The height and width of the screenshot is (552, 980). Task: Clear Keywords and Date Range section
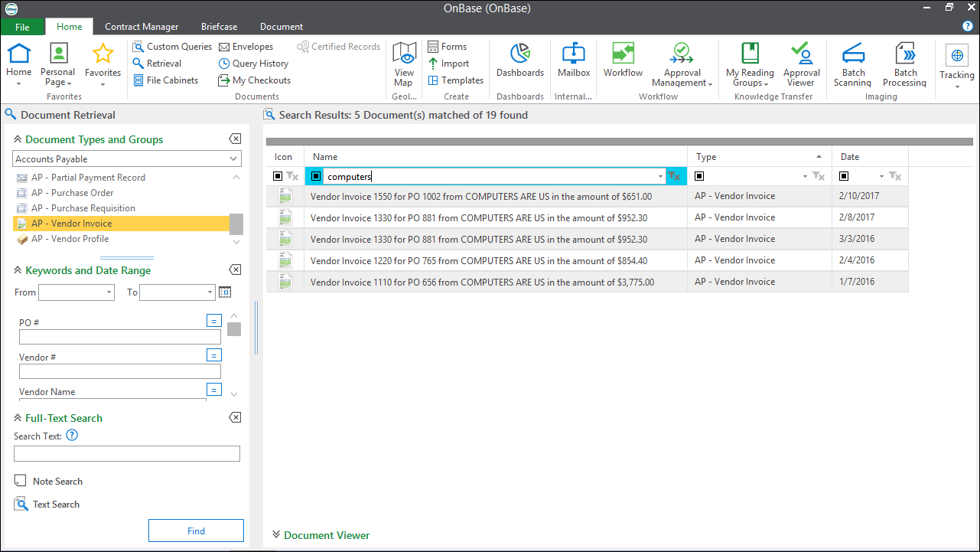pyautogui.click(x=236, y=270)
